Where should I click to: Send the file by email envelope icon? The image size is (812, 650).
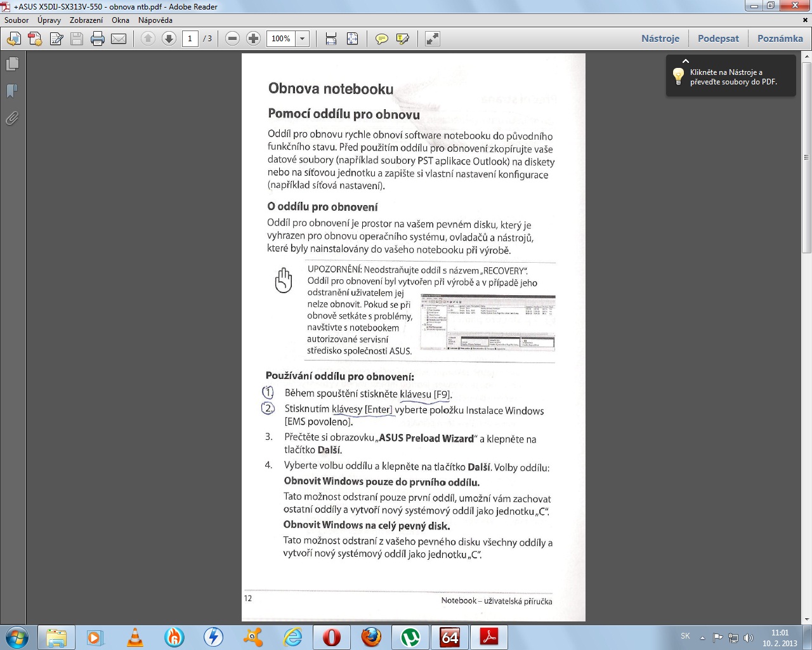pos(119,39)
